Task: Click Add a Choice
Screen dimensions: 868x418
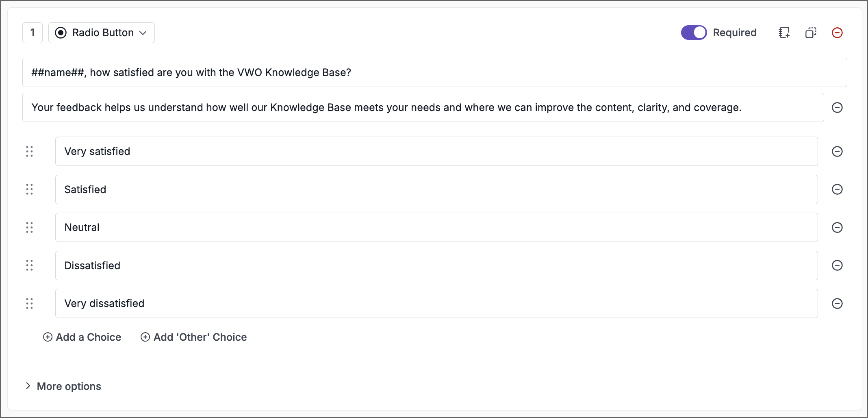Action: [x=82, y=337]
